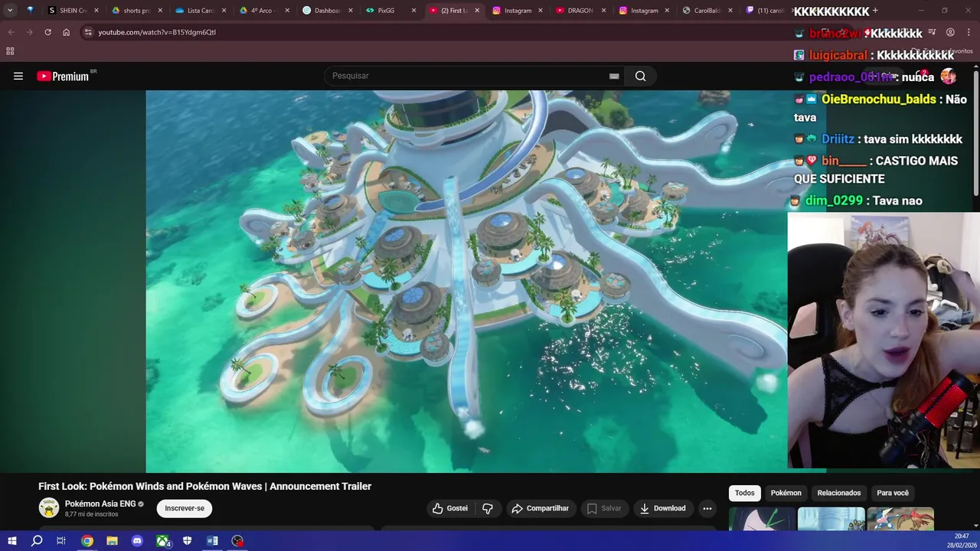Switch to the Lista Carol tab
980x551 pixels.
click(x=200, y=11)
